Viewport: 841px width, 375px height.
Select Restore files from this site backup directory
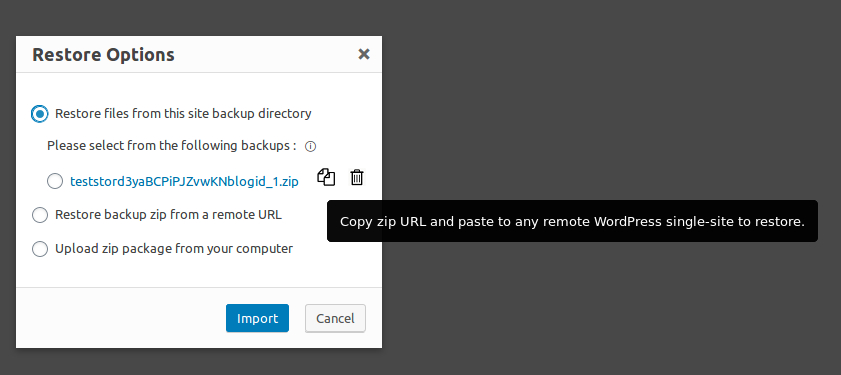[x=40, y=114]
